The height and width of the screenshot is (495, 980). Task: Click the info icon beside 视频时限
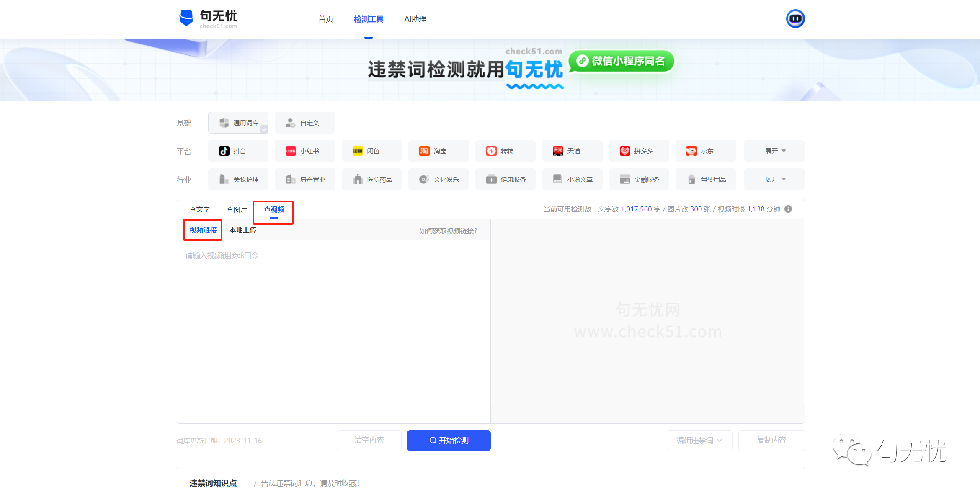pyautogui.click(x=788, y=209)
